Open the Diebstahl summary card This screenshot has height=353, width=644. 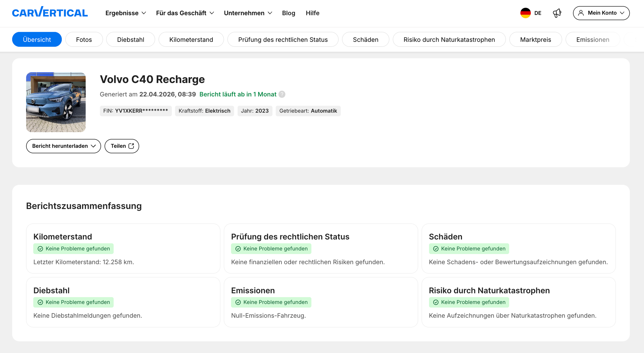tap(123, 302)
